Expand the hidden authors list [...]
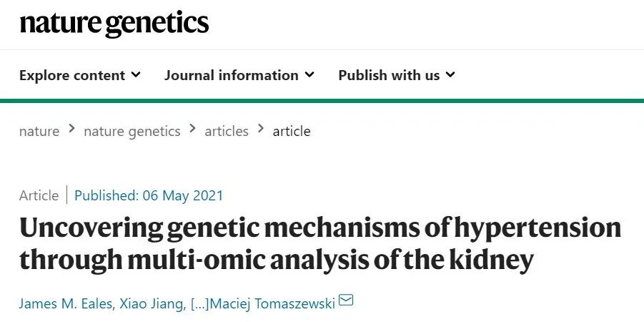This screenshot has width=644, height=322. click(x=200, y=303)
